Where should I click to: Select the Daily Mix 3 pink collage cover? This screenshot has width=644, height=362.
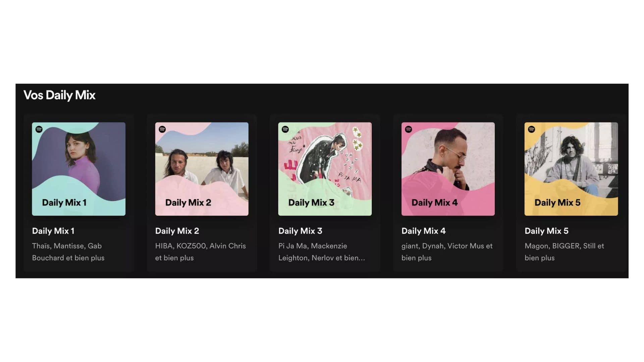(x=325, y=169)
